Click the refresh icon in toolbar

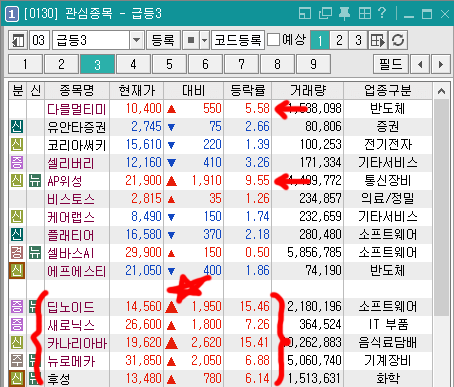click(x=398, y=40)
